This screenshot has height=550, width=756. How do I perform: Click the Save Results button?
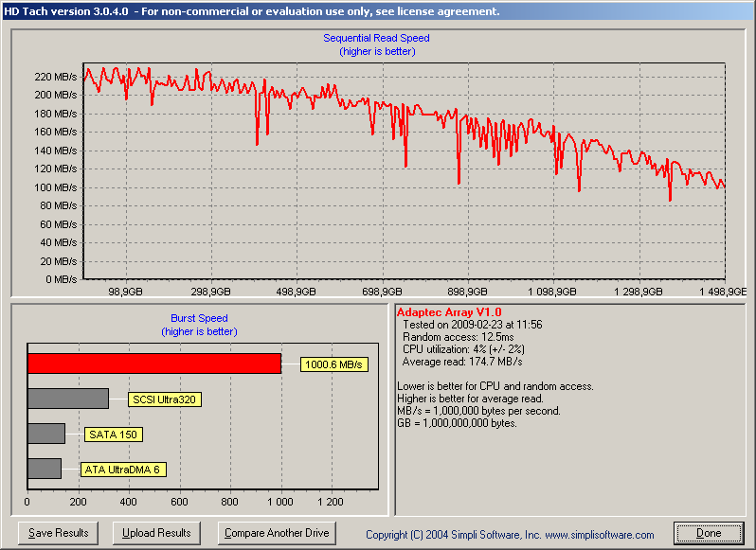click(59, 533)
